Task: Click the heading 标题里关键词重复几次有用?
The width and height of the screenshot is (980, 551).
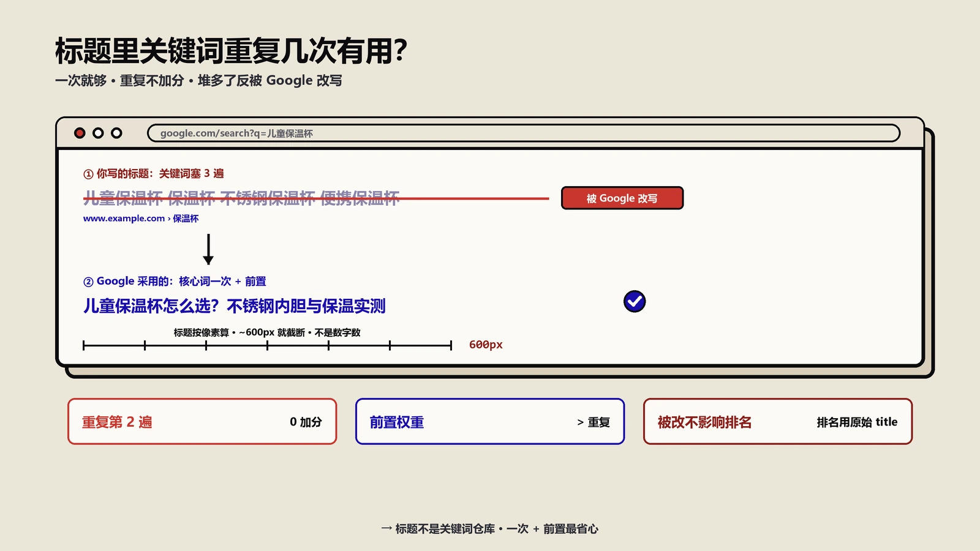Action: 231,51
